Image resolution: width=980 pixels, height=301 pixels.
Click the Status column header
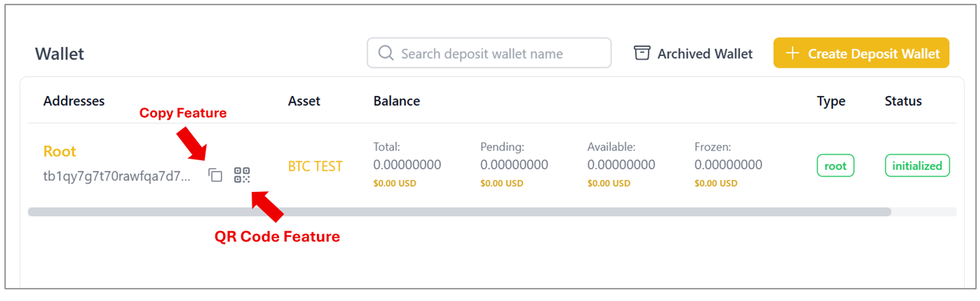904,101
